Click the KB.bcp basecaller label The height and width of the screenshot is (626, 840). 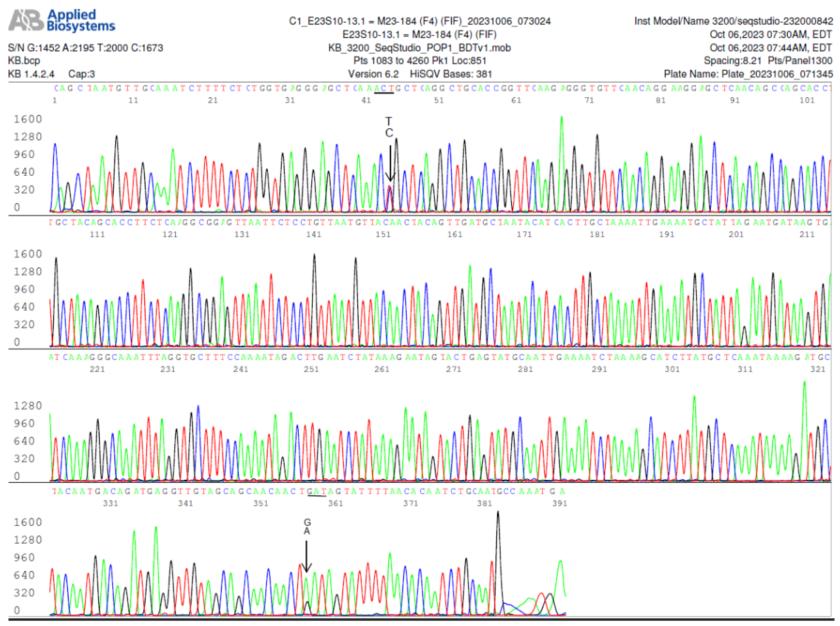point(24,61)
